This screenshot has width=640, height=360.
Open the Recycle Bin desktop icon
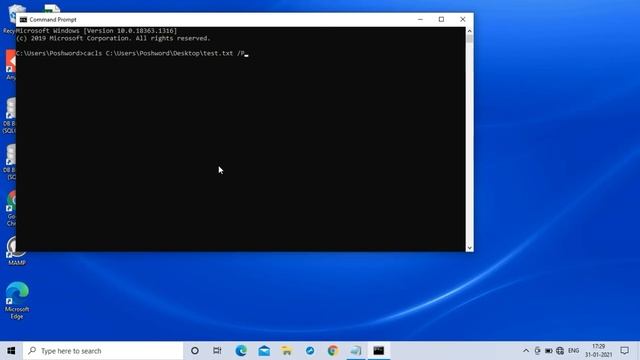(x=10, y=18)
